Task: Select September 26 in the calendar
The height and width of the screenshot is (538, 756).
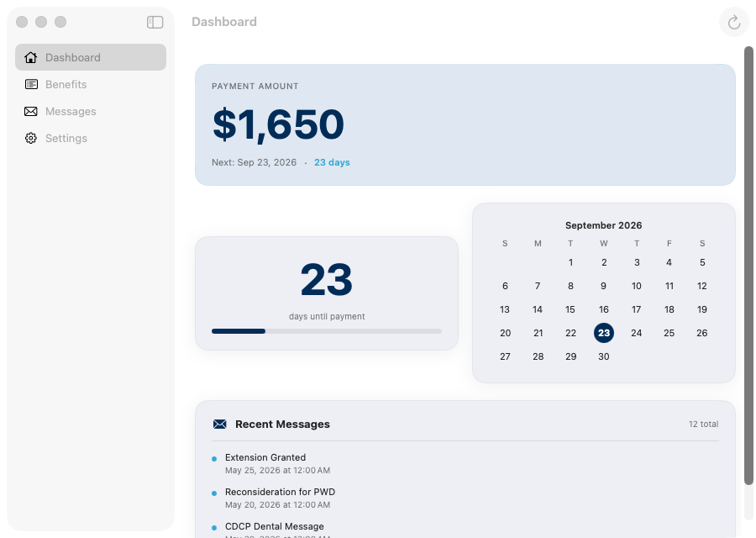Action: tap(702, 333)
